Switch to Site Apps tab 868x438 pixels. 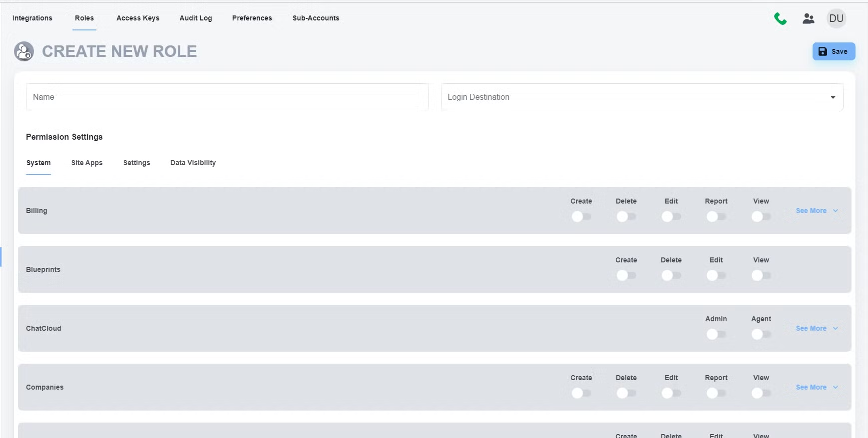point(87,163)
